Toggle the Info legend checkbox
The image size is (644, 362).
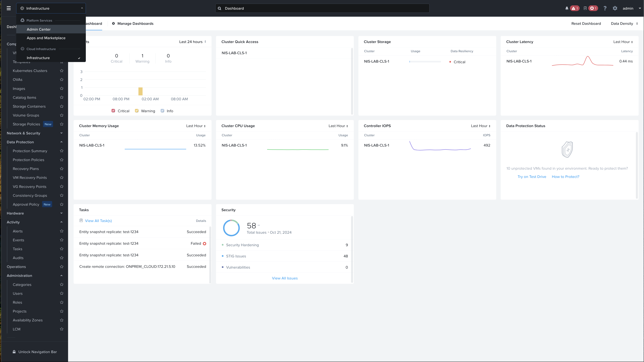pos(162,111)
